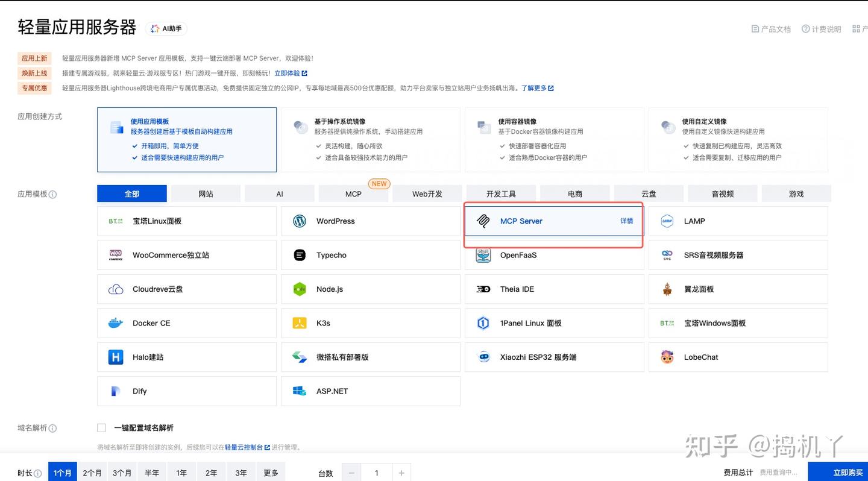The width and height of the screenshot is (868, 481).
Task: Increase 台数 with the plus button
Action: coord(401,473)
